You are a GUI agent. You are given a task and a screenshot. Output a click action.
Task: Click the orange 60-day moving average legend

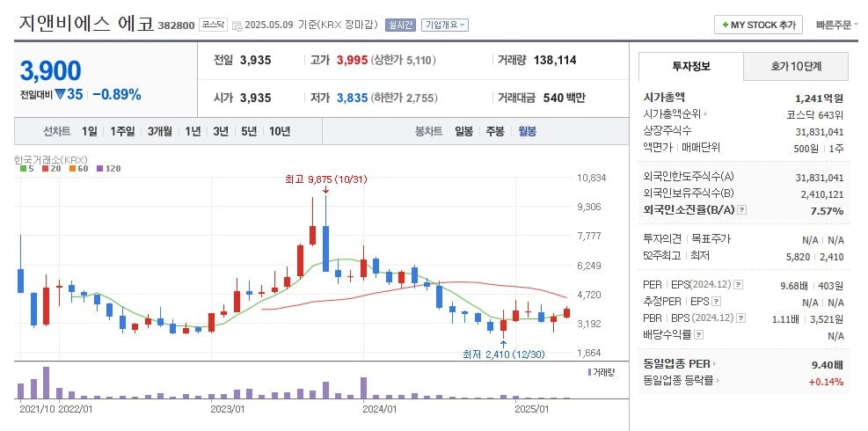(79, 168)
